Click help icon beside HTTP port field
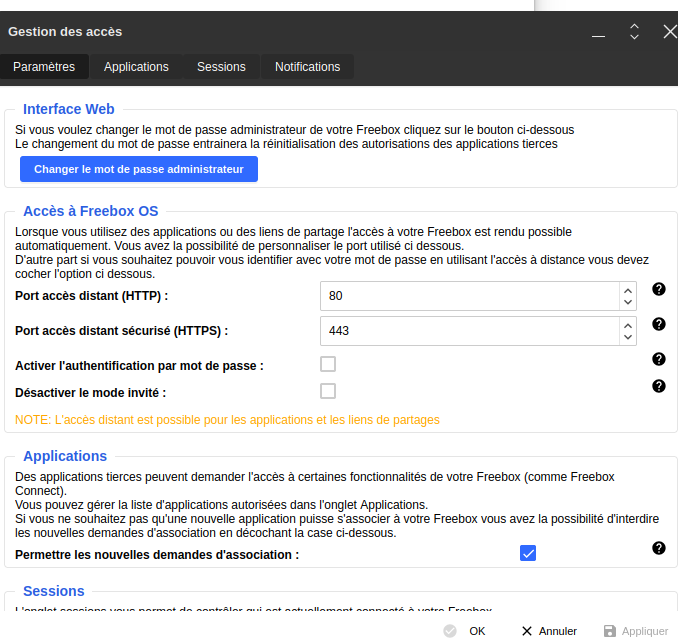The height and width of the screenshot is (638, 678). click(659, 289)
